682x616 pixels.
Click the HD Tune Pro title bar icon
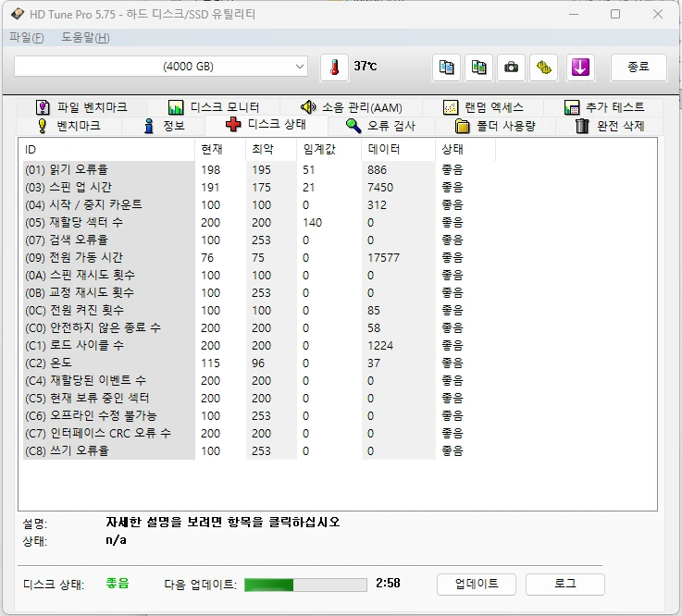[18, 14]
